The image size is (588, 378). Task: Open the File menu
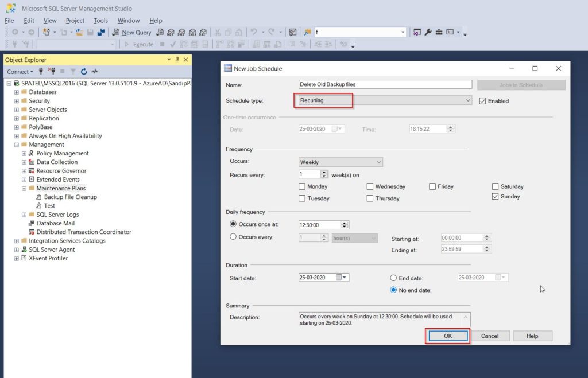(9, 21)
